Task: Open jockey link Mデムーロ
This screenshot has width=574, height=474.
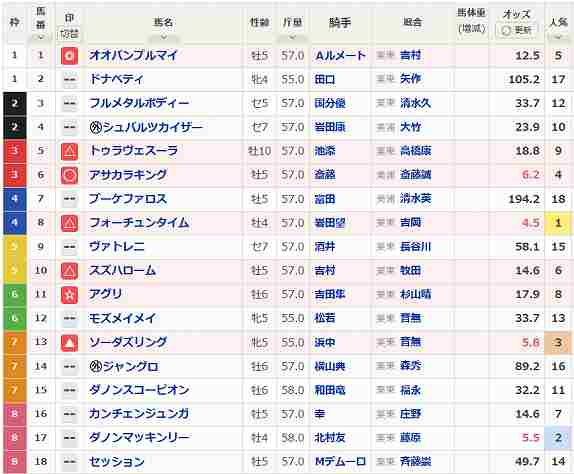Action: [x=340, y=461]
